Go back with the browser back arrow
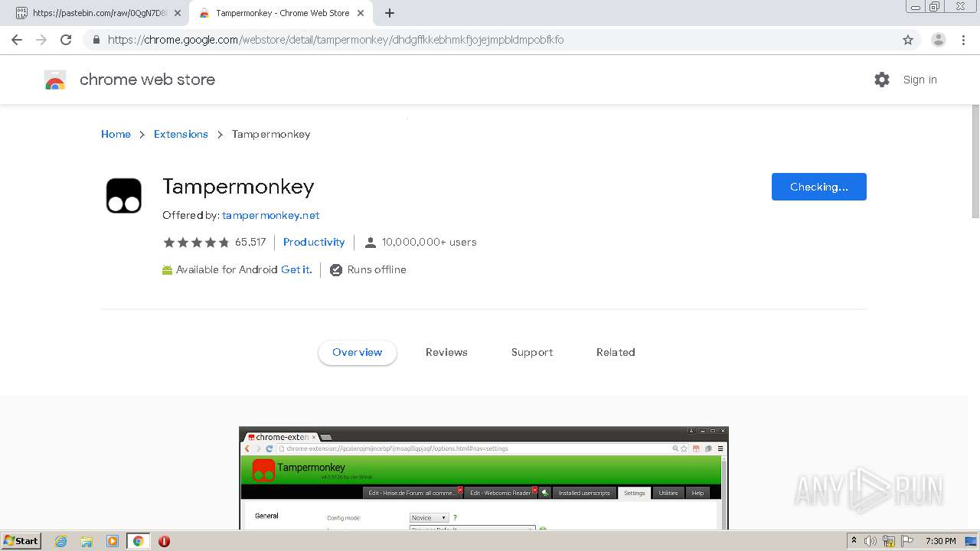The image size is (980, 551). click(17, 40)
